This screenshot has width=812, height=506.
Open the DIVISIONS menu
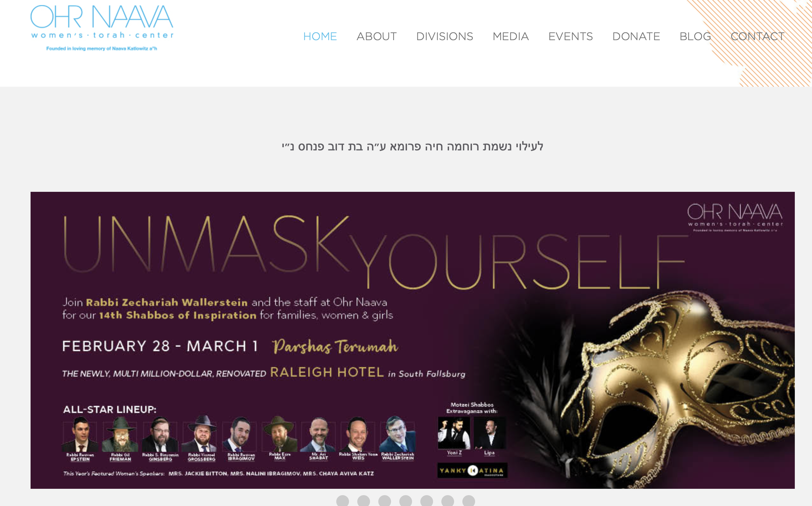445,36
